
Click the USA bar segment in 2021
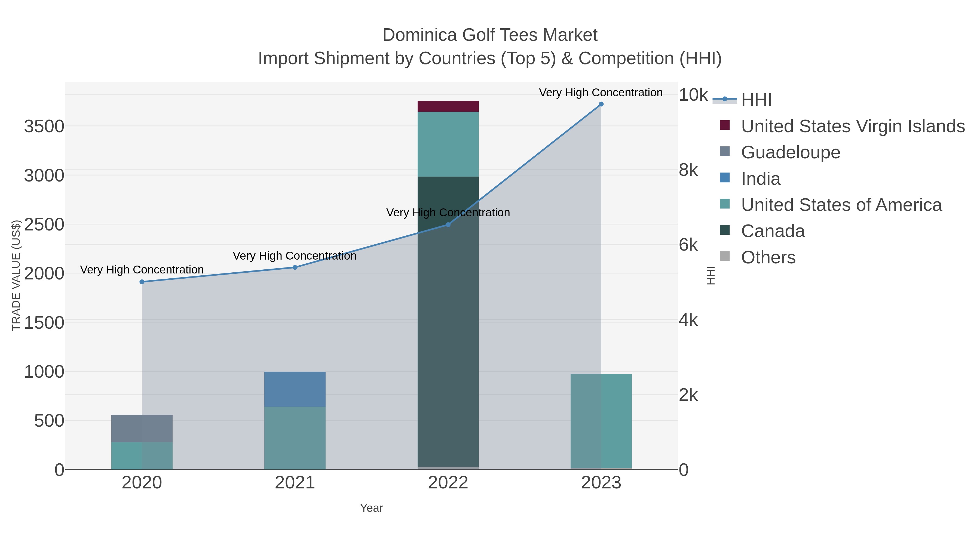tap(295, 438)
